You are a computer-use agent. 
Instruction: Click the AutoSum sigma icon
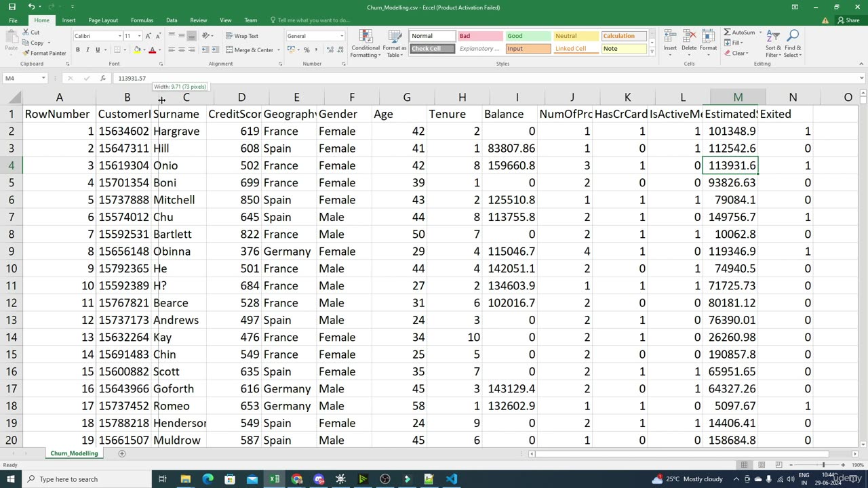point(727,32)
